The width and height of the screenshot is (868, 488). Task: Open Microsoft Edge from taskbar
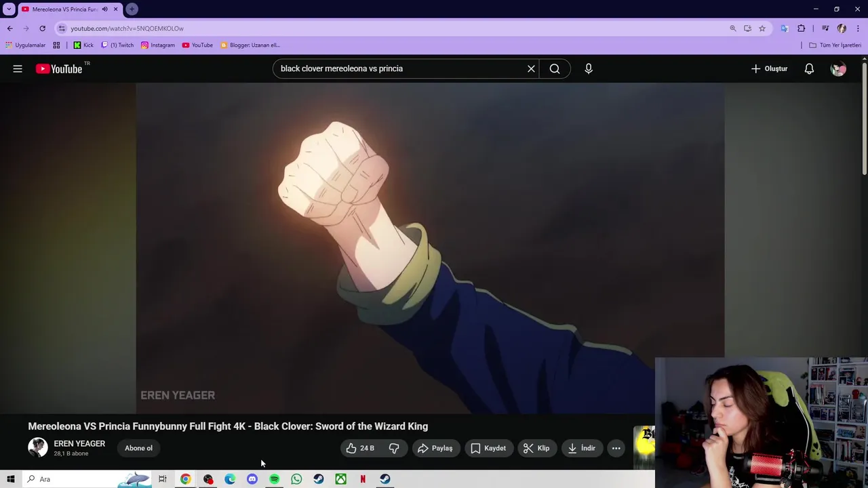point(230,479)
